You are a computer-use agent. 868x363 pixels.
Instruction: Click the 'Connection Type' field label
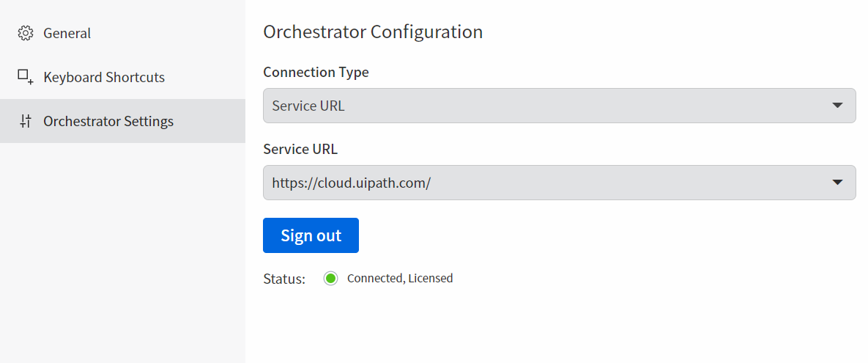(316, 72)
